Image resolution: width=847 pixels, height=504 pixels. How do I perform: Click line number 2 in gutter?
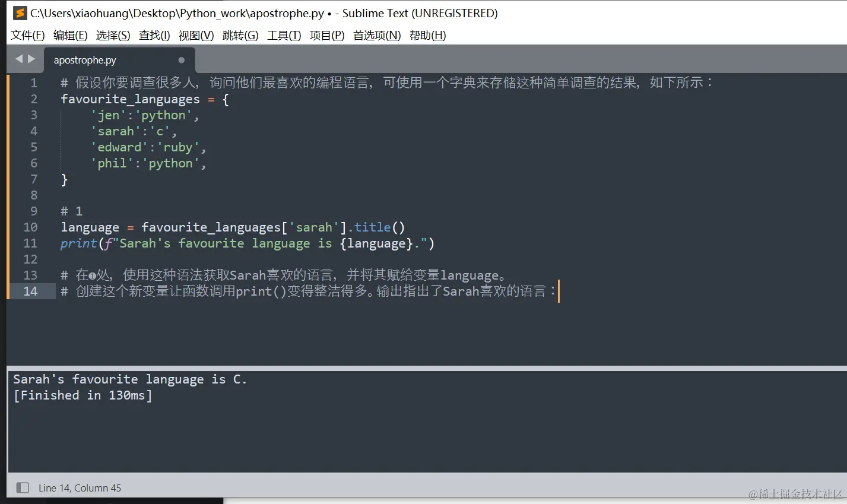pos(34,99)
